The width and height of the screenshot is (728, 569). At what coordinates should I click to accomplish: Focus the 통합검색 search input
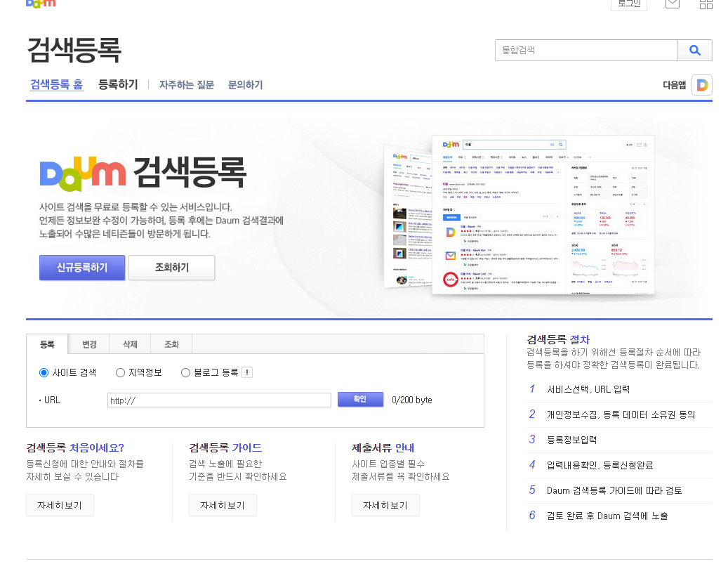[x=586, y=50]
